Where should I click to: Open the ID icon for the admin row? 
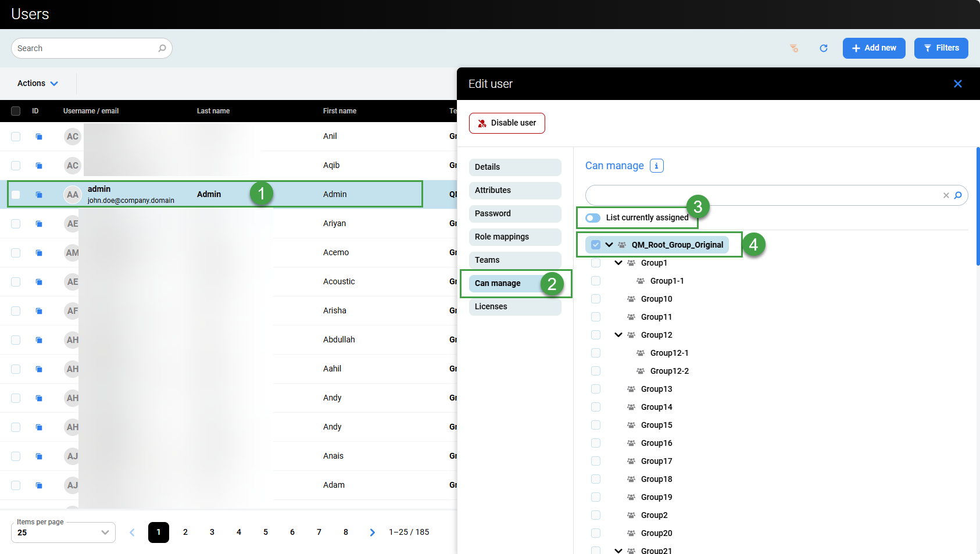click(39, 195)
